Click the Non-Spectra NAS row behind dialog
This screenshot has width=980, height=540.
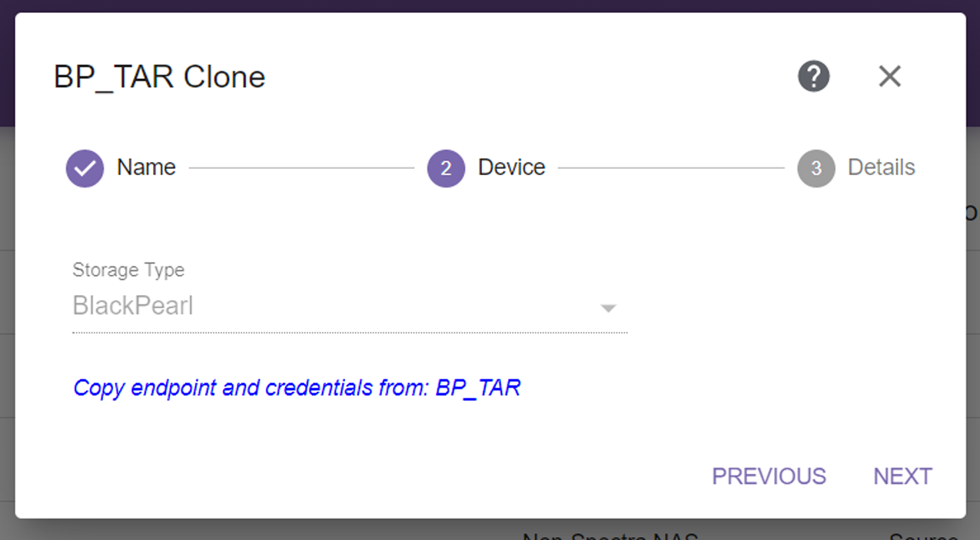(x=610, y=534)
